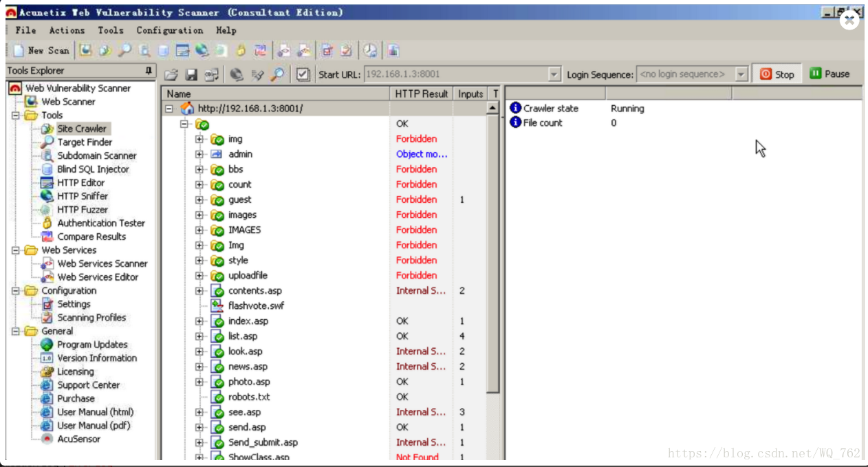The width and height of the screenshot is (868, 467).
Task: Sort by the Name column header
Action: [276, 94]
